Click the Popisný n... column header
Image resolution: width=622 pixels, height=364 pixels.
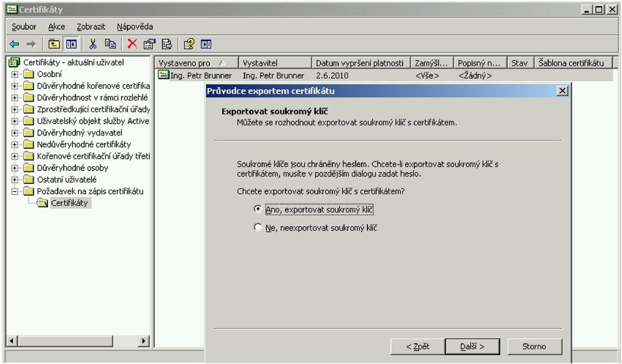click(x=480, y=63)
